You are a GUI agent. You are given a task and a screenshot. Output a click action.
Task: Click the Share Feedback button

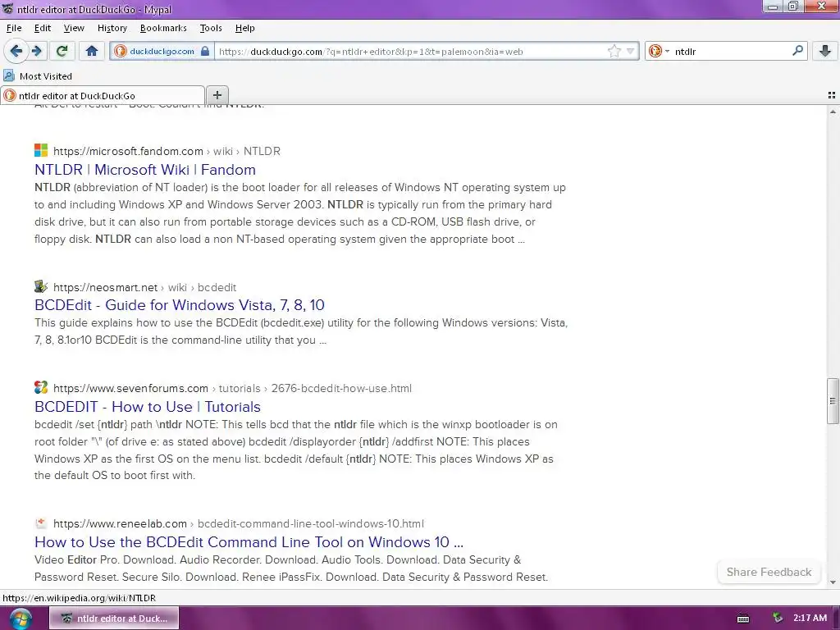pos(769,572)
